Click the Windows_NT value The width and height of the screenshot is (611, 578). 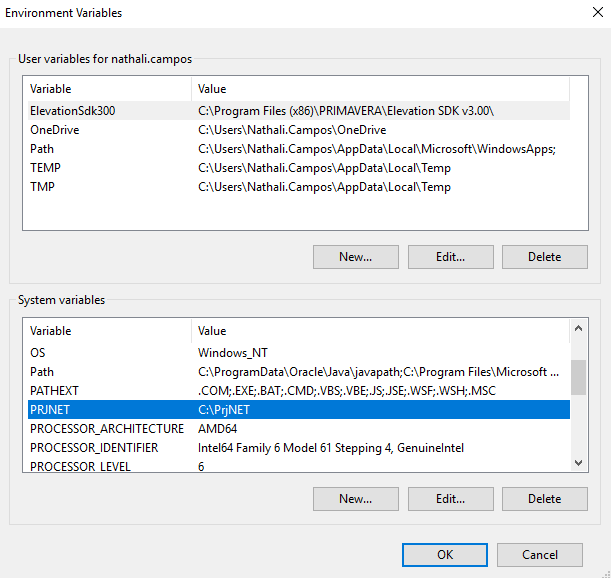coord(233,353)
